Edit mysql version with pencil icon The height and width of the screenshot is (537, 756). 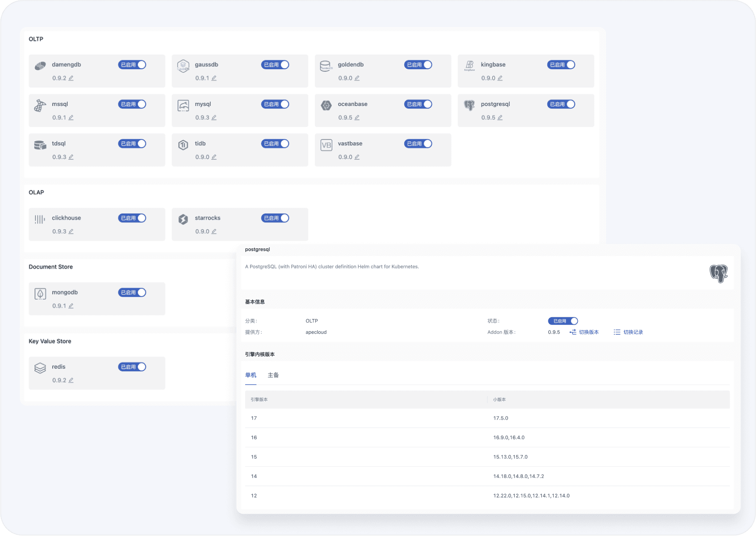[214, 117]
